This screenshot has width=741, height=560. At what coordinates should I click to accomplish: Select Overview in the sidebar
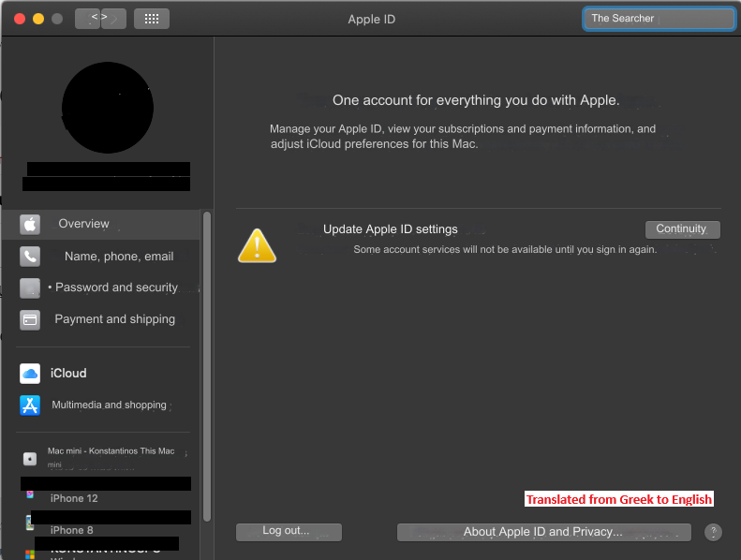[101, 224]
